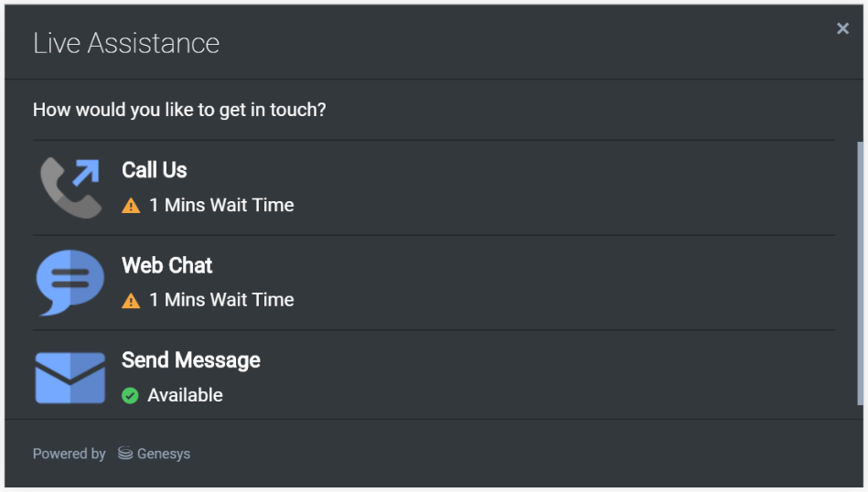This screenshot has height=492, width=868.
Task: Click the Genesys logo icon in footer
Action: tap(125, 454)
